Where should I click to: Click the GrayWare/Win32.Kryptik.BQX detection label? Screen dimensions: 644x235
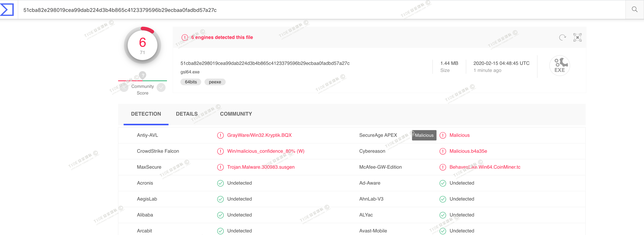pyautogui.click(x=259, y=135)
